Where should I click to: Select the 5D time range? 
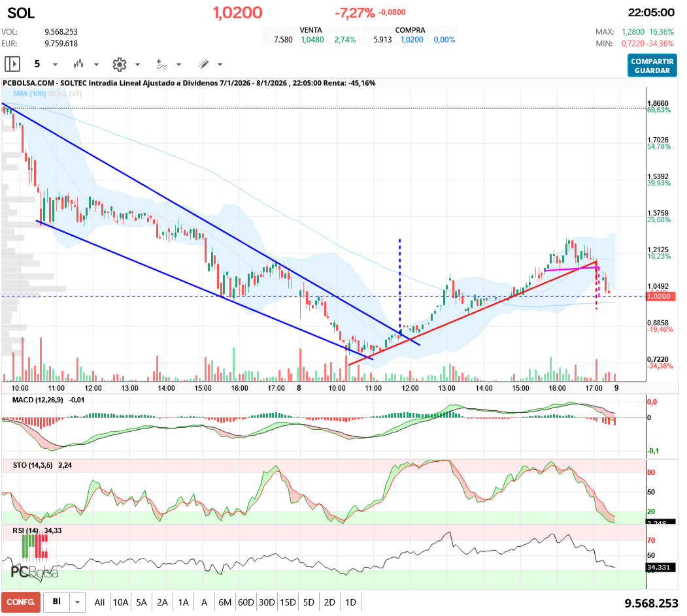[x=309, y=602]
